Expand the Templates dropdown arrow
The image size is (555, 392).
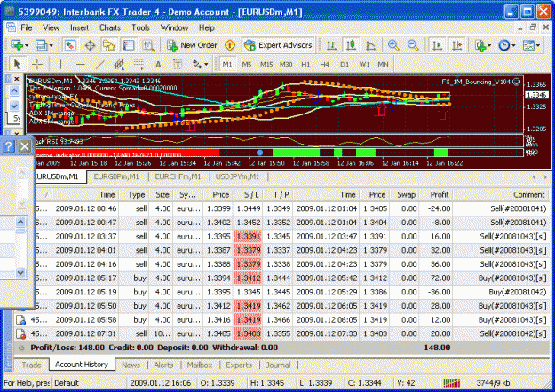point(538,45)
